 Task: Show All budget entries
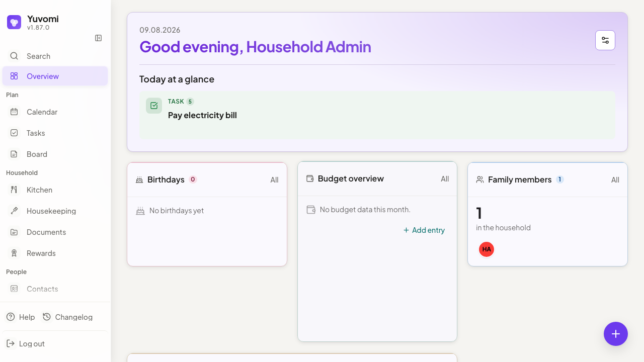[445, 179]
